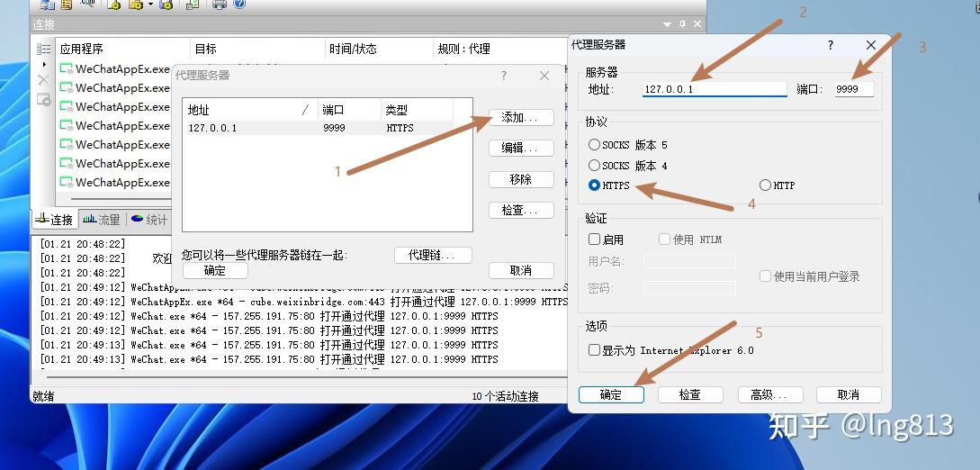The image size is (980, 470).
Task: Click 添加... button in proxy list dialog
Action: [x=521, y=117]
